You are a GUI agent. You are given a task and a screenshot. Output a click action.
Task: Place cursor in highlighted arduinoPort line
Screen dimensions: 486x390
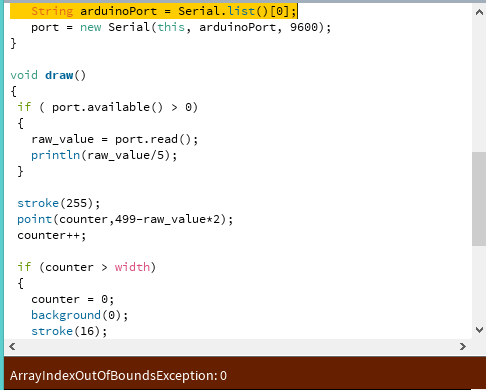pos(154,11)
